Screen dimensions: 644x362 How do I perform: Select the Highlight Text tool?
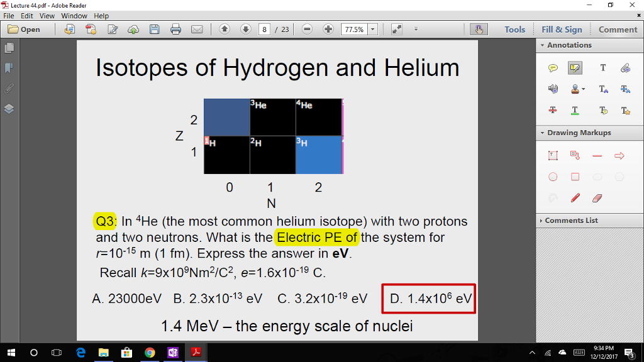coord(576,67)
